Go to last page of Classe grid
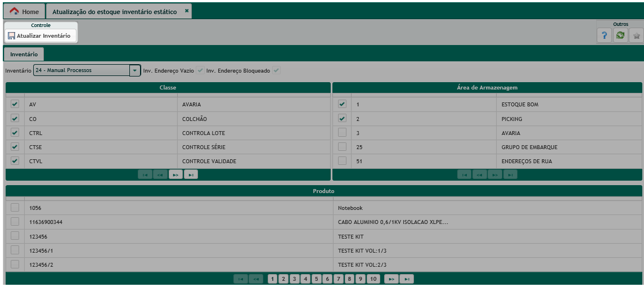 tap(191, 175)
